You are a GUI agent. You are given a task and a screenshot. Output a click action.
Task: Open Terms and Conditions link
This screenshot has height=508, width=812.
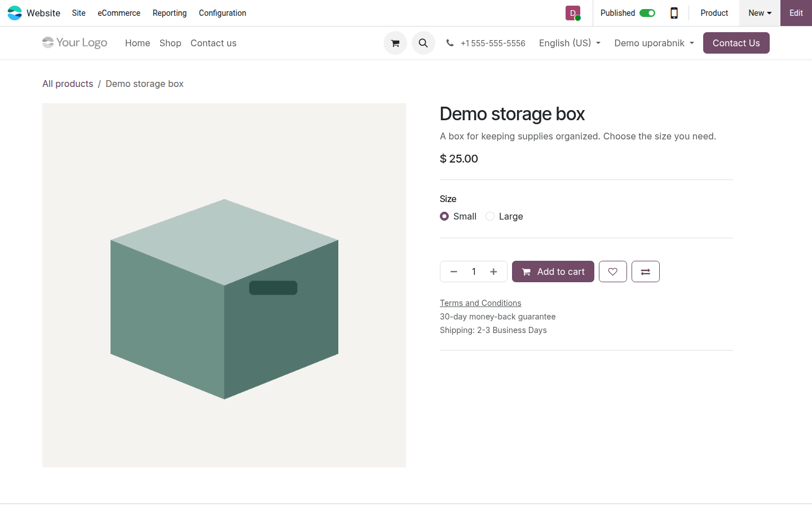pos(480,303)
